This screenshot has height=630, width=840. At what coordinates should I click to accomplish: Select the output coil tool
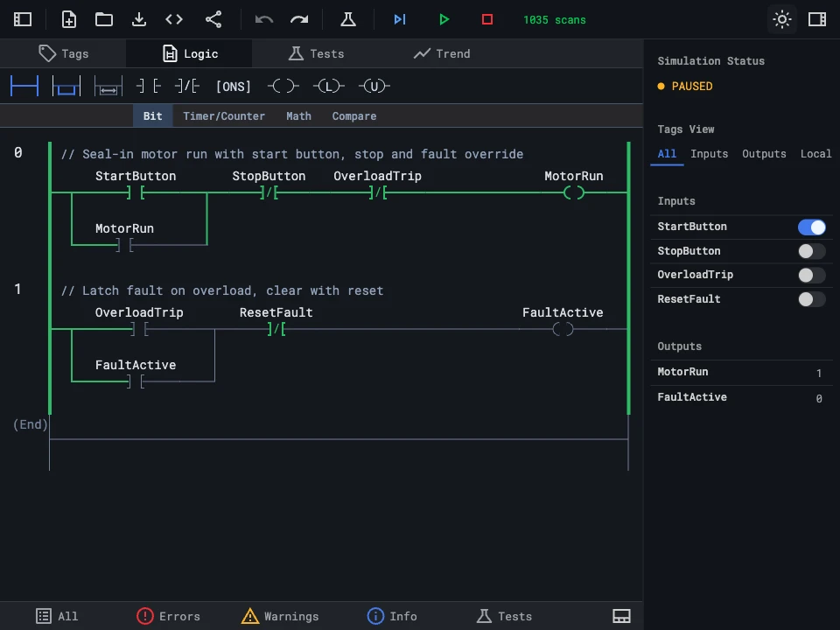283,86
